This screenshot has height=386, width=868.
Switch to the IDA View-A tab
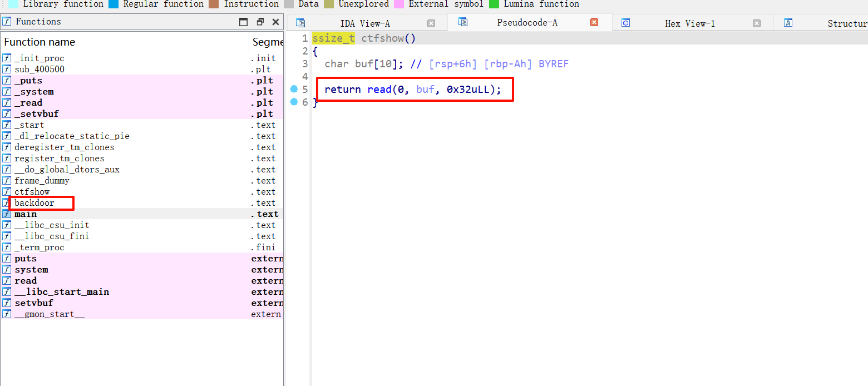(x=365, y=23)
